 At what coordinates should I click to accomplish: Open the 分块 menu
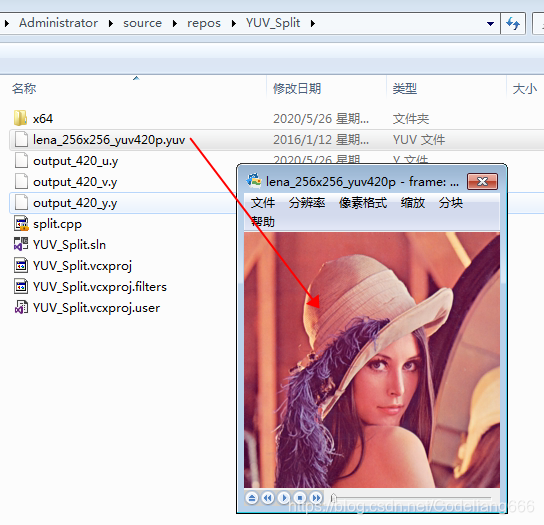(451, 203)
